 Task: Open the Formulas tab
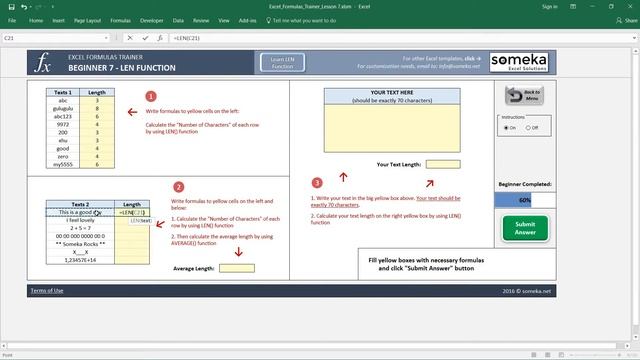coord(120,20)
